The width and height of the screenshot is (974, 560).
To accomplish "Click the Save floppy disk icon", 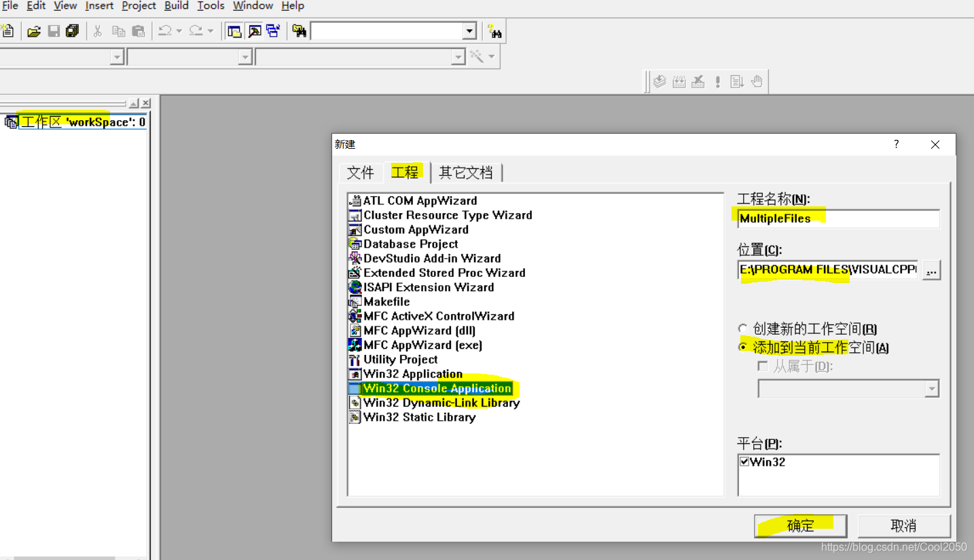I will 54,31.
